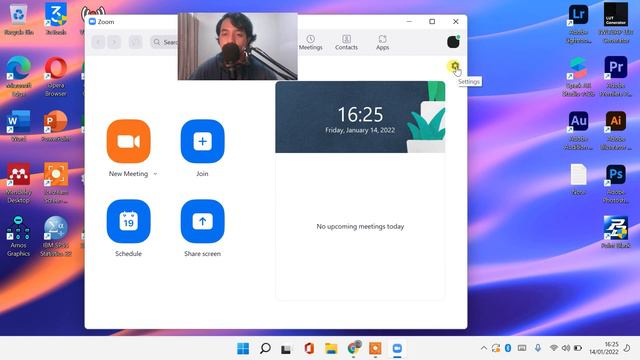Switch to the Contacts tab
640x360 pixels.
346,42
